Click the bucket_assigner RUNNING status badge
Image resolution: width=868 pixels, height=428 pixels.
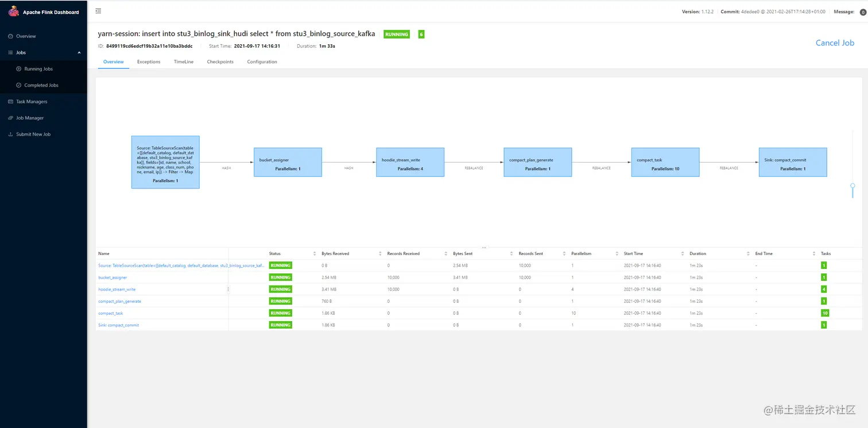(281, 277)
